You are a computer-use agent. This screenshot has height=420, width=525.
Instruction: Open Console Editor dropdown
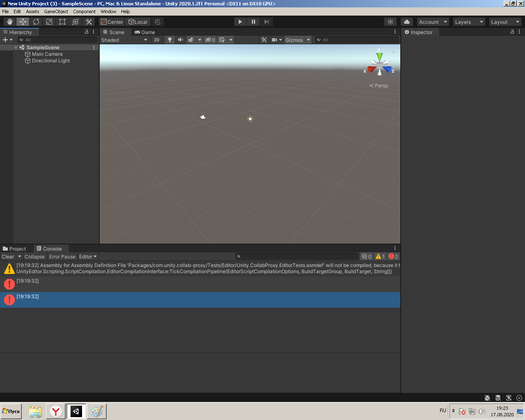88,256
